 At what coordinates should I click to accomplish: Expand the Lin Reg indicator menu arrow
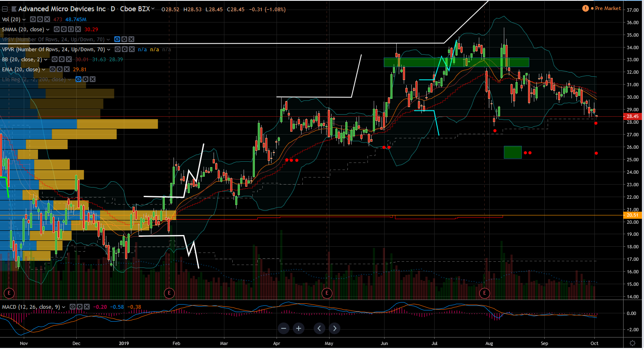70,80
